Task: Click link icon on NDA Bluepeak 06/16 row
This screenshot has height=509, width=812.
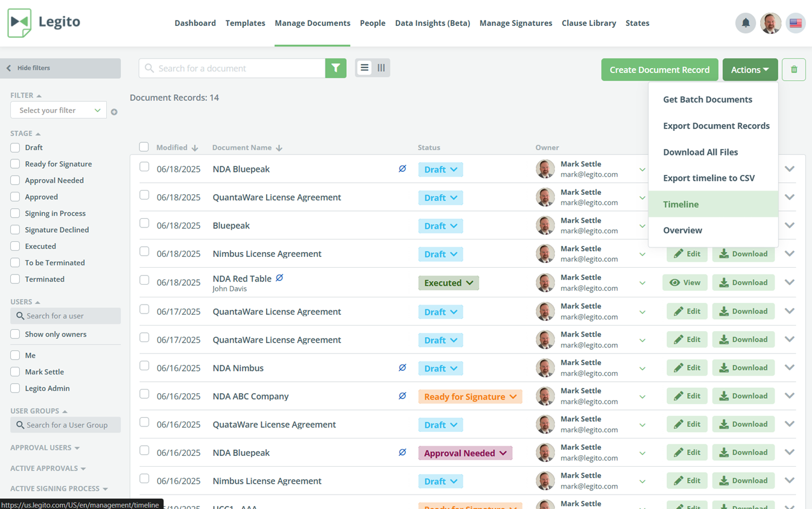Action: coord(402,452)
